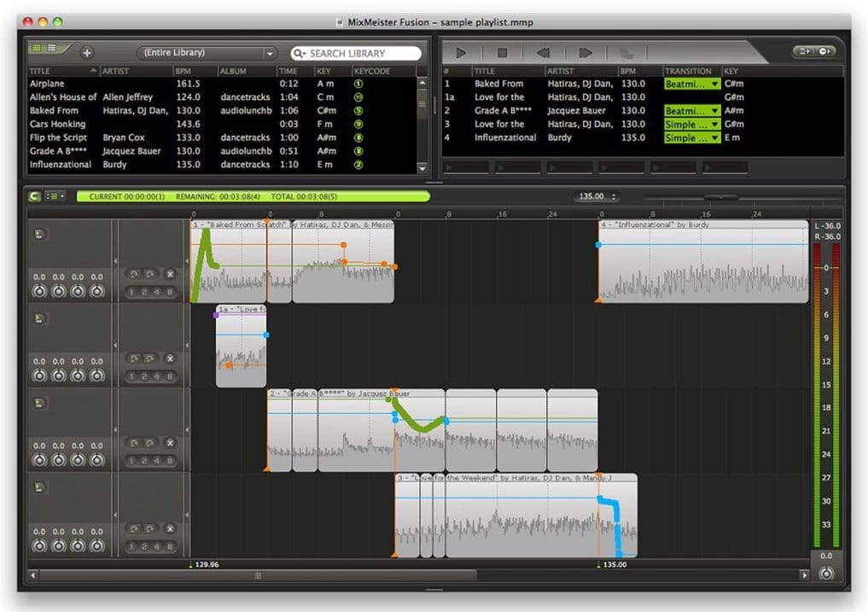Screen dimensions: 868x612
Task: Click the clear (X) button on the first track
Action: (170, 274)
